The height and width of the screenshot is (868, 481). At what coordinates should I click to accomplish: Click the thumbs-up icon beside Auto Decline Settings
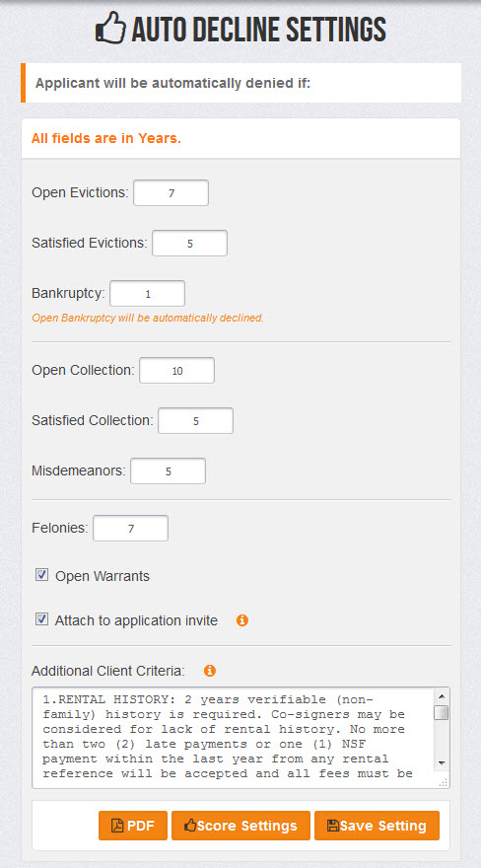tap(110, 28)
